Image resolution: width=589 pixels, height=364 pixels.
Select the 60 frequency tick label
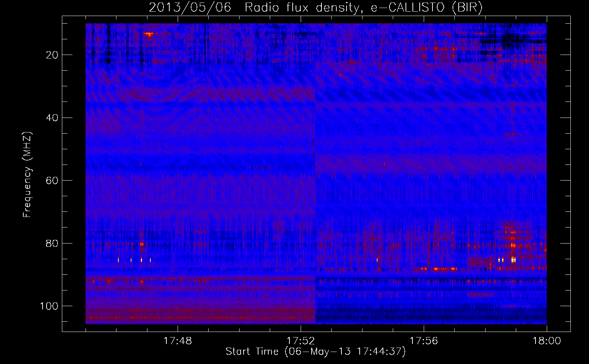click(52, 181)
